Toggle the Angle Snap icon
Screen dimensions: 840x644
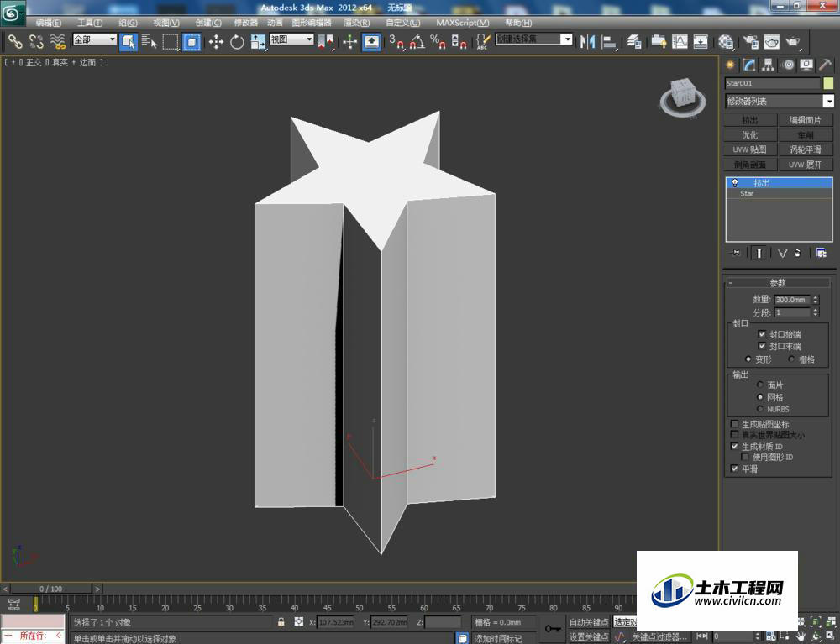click(x=417, y=41)
